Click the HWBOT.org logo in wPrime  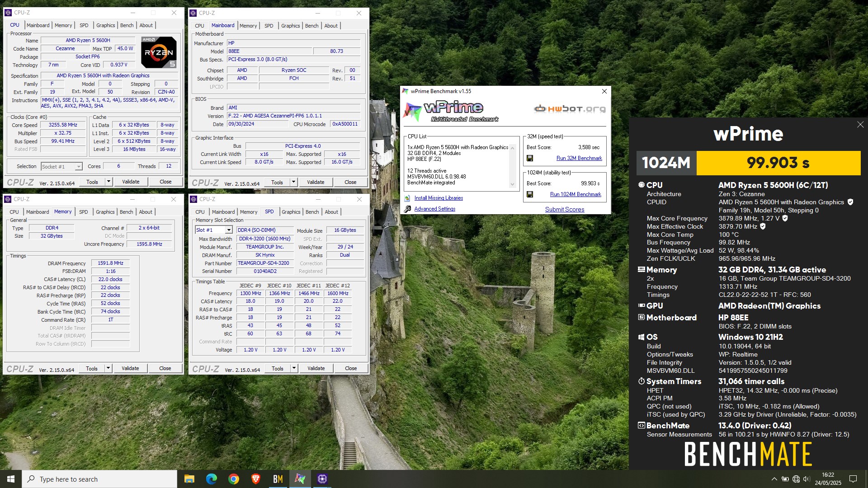570,109
